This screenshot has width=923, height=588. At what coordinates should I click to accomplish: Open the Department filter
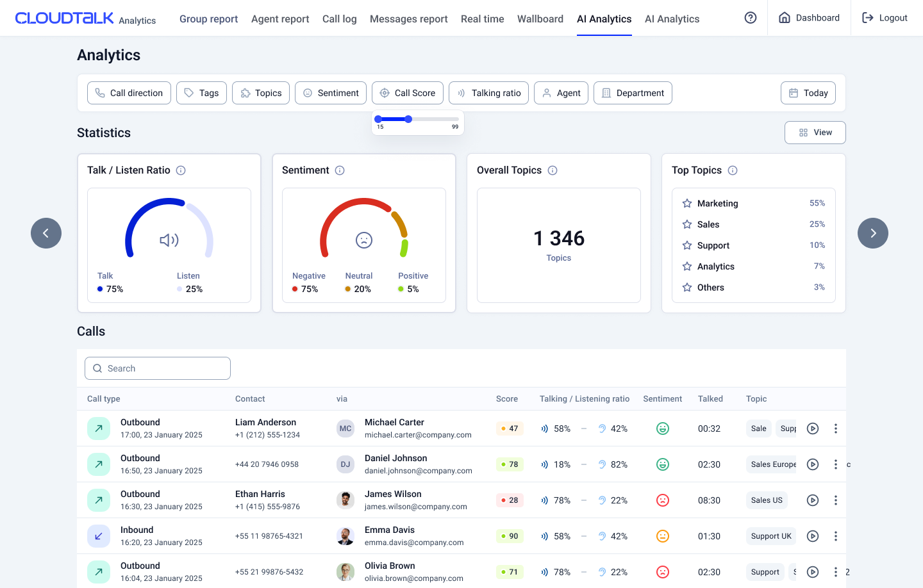coord(633,93)
